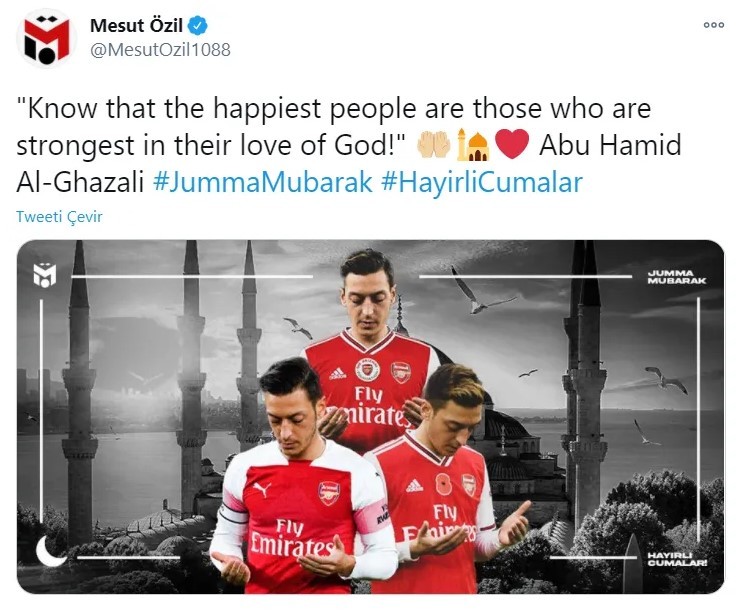
Task: Open the #HayirliCumalar hashtag
Action: point(482,182)
